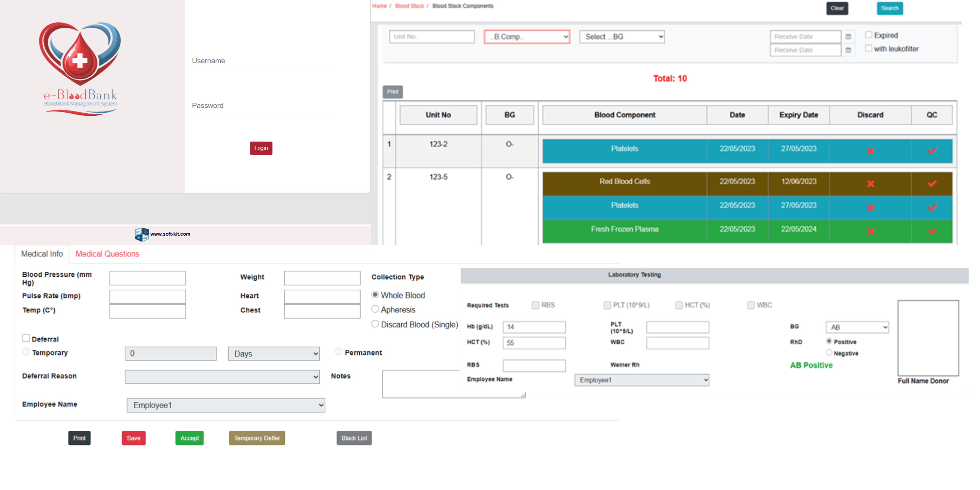Image resolution: width=980 pixels, height=490 pixels.
Task: Click QC checkmark for Red Blood Cells
Action: (x=932, y=184)
